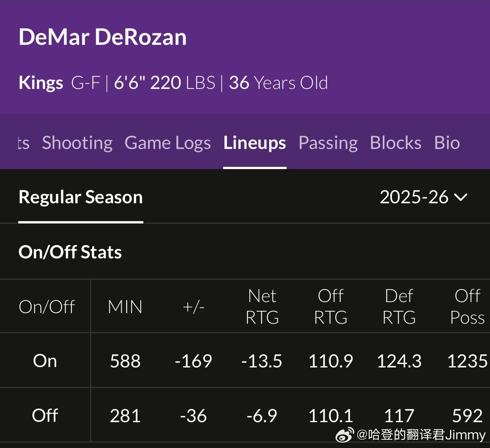Sort by the MIN column header
490x448 pixels.
tap(125, 307)
